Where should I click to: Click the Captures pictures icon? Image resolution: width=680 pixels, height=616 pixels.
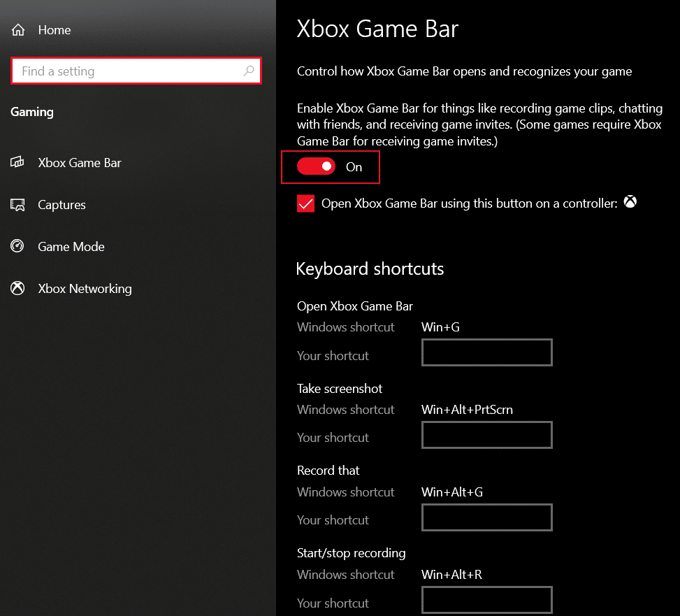(17, 204)
